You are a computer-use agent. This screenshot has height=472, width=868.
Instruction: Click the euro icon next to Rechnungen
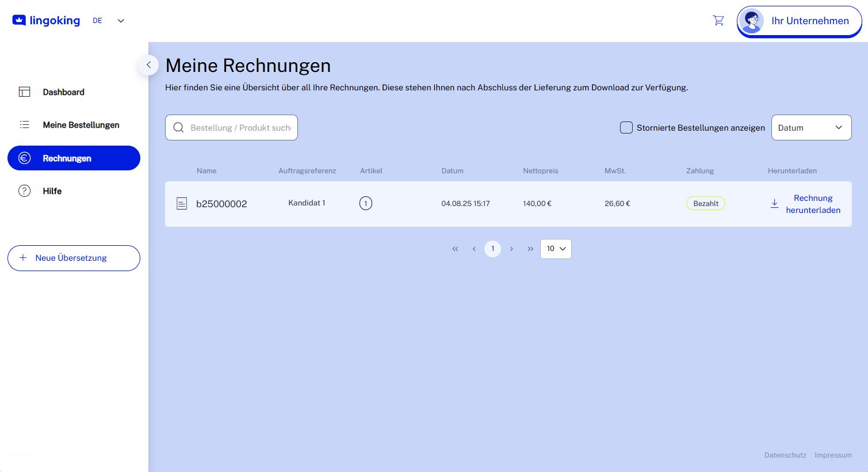click(x=24, y=158)
